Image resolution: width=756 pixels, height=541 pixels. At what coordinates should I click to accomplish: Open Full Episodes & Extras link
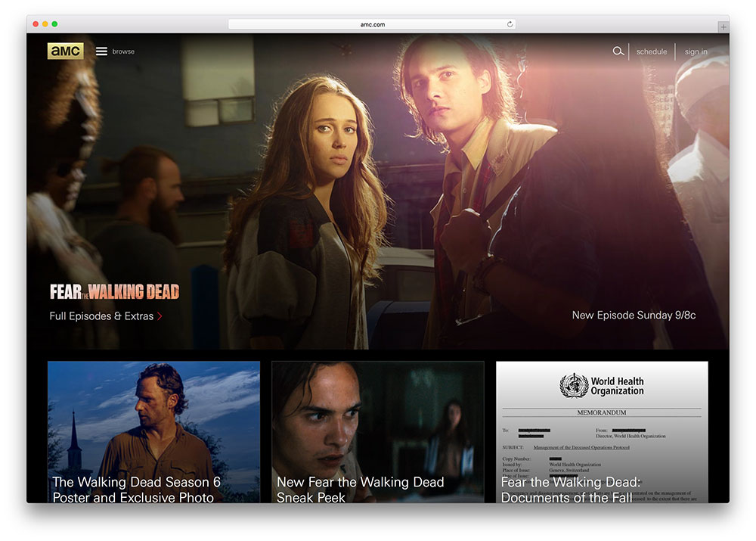106,316
